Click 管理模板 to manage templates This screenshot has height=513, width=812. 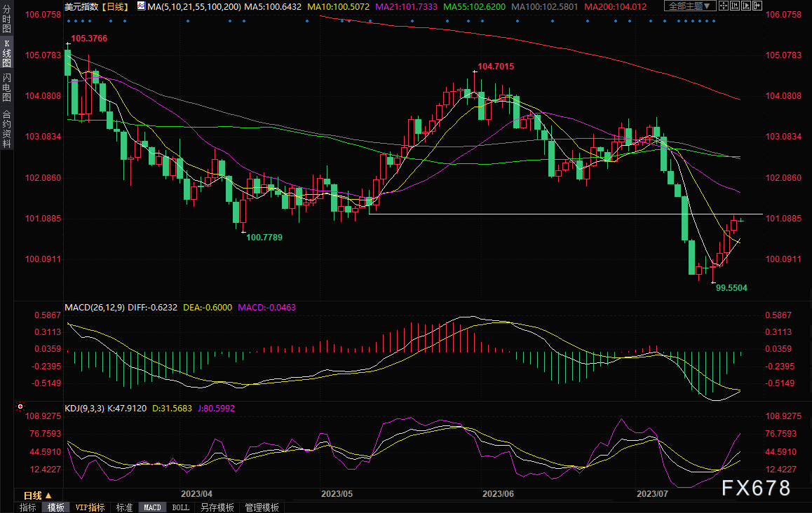pyautogui.click(x=262, y=507)
